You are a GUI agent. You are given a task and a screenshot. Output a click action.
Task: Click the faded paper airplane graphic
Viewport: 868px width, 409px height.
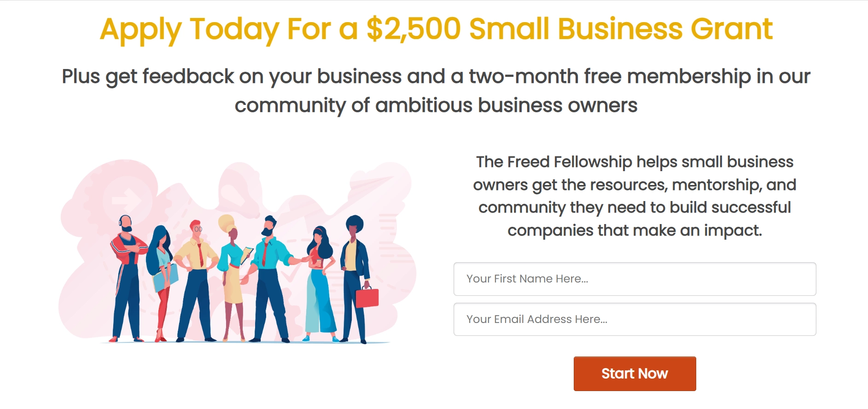[372, 183]
